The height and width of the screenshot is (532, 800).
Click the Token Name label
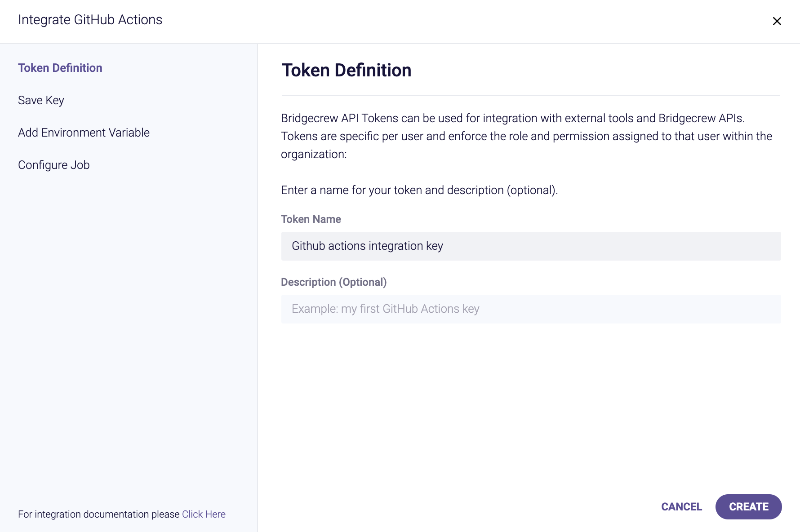(311, 219)
